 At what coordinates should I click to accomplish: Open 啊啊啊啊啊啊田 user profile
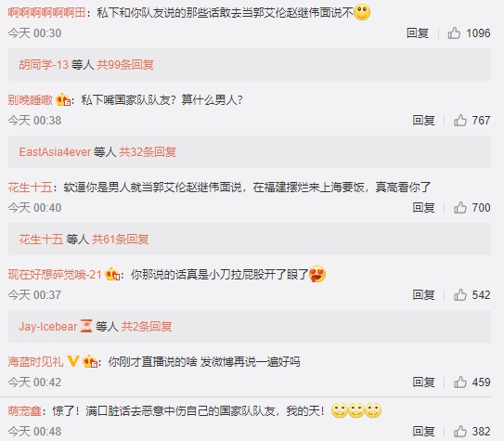(x=46, y=13)
